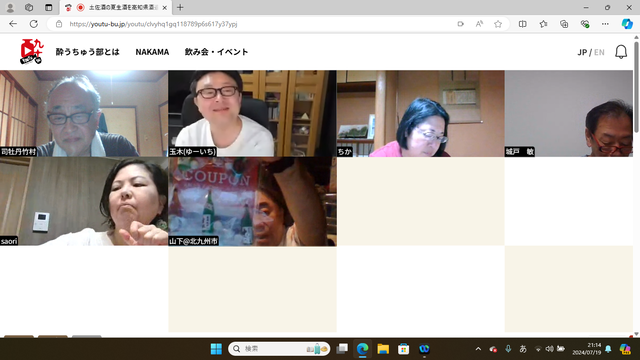Go back with the browser back arrow
The image size is (640, 360).
(13, 24)
